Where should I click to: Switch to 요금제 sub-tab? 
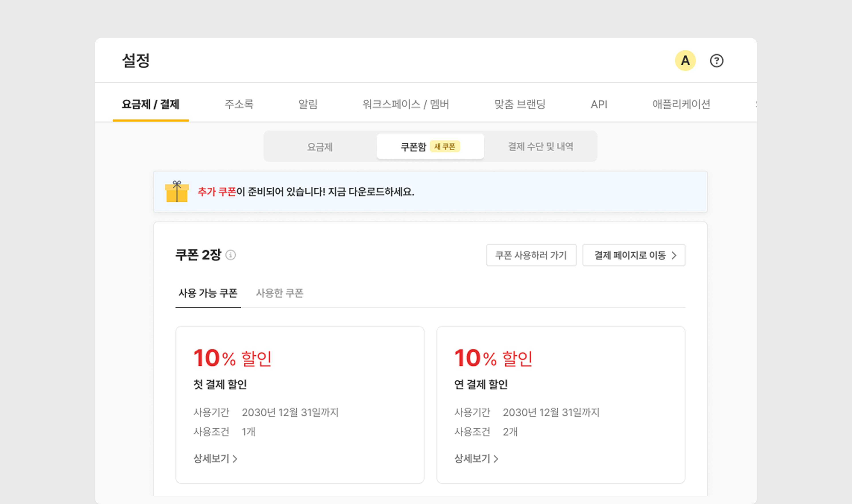click(319, 147)
